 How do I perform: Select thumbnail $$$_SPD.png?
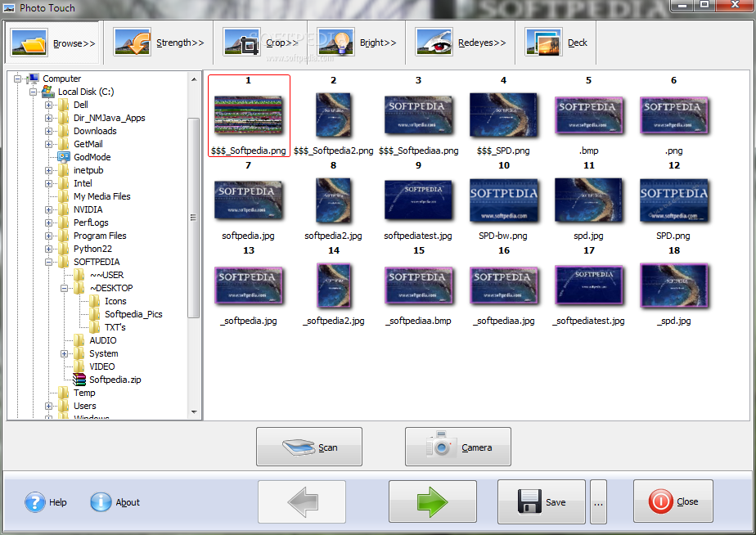pos(503,115)
